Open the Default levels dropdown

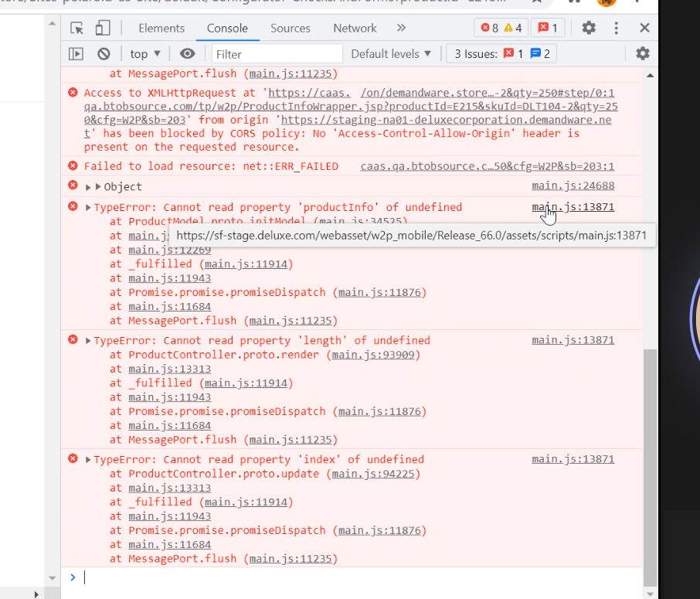391,54
